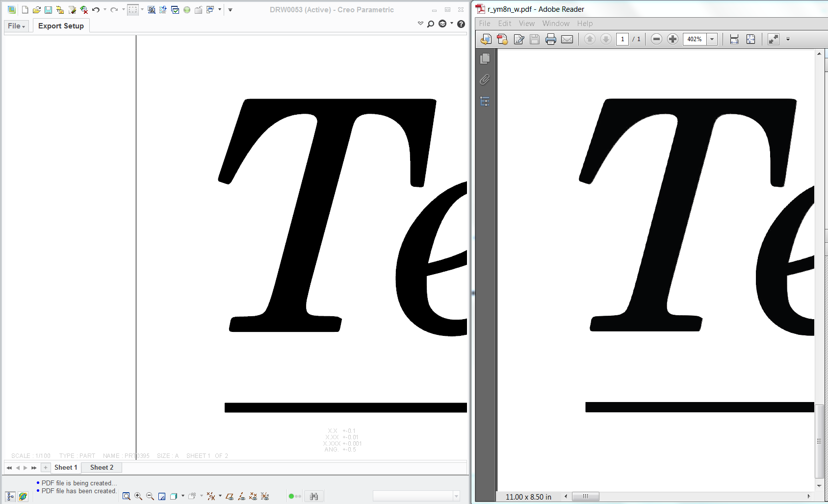Save the drawing in Creo toolbar

48,10
